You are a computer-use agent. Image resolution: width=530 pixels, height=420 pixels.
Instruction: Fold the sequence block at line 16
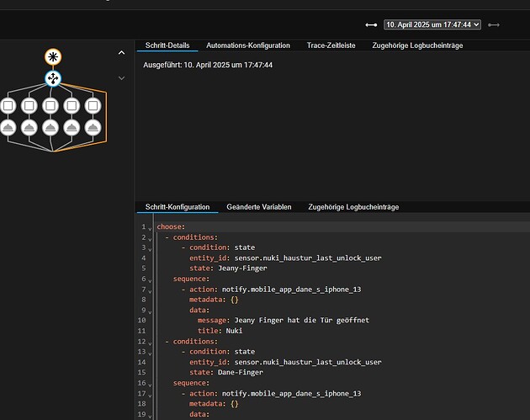[x=150, y=385]
